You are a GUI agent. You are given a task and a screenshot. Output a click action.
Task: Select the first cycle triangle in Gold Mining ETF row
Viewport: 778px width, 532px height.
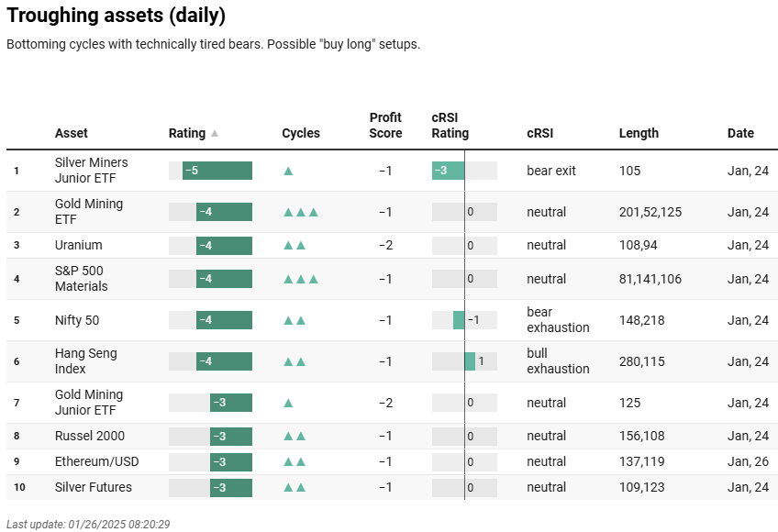click(x=287, y=212)
